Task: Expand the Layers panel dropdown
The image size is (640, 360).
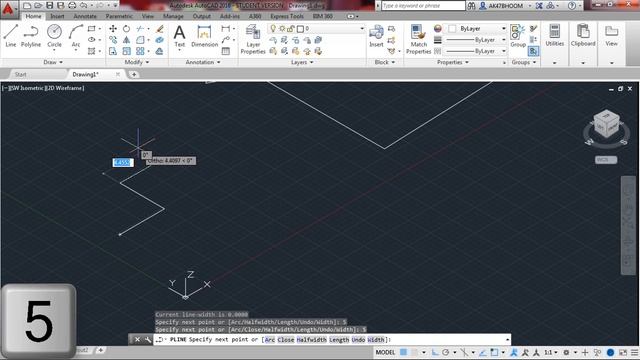Action: [302, 62]
